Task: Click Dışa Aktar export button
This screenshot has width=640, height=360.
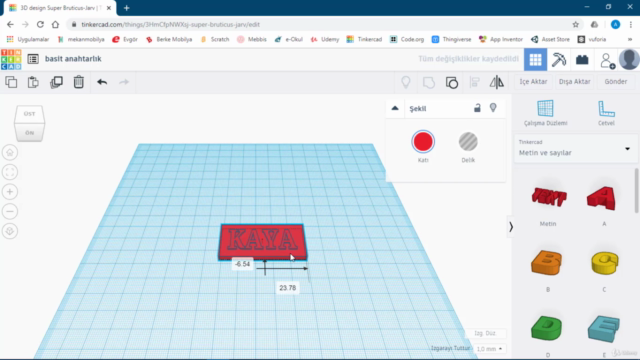Action: click(574, 82)
